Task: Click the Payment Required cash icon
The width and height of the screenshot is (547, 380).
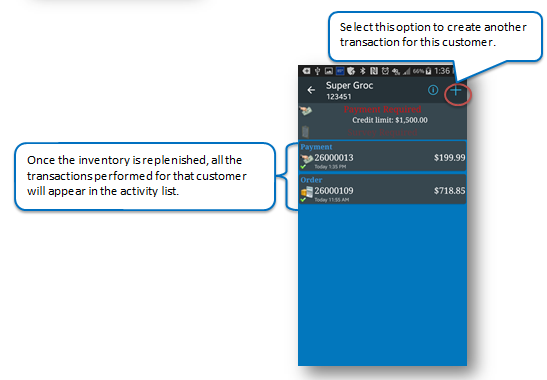Action: tap(306, 111)
